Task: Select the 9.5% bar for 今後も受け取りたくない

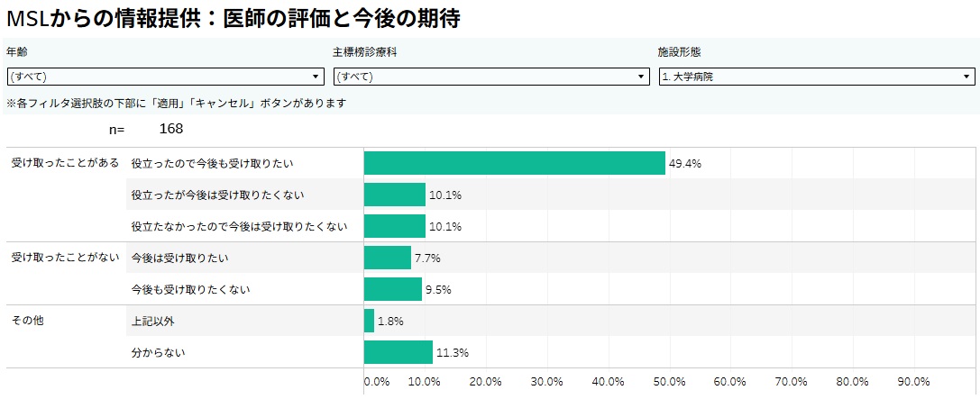Action: point(392,289)
